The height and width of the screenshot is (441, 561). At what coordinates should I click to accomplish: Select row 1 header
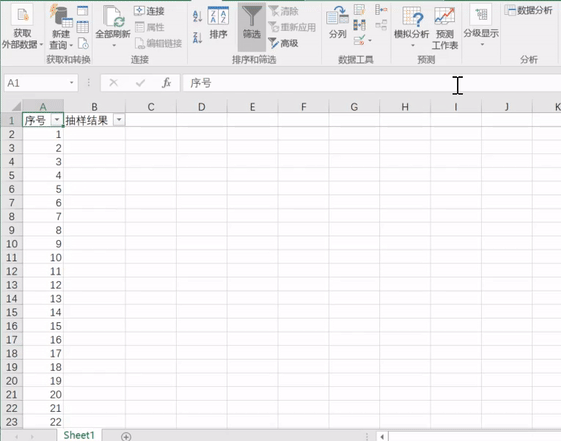click(11, 121)
